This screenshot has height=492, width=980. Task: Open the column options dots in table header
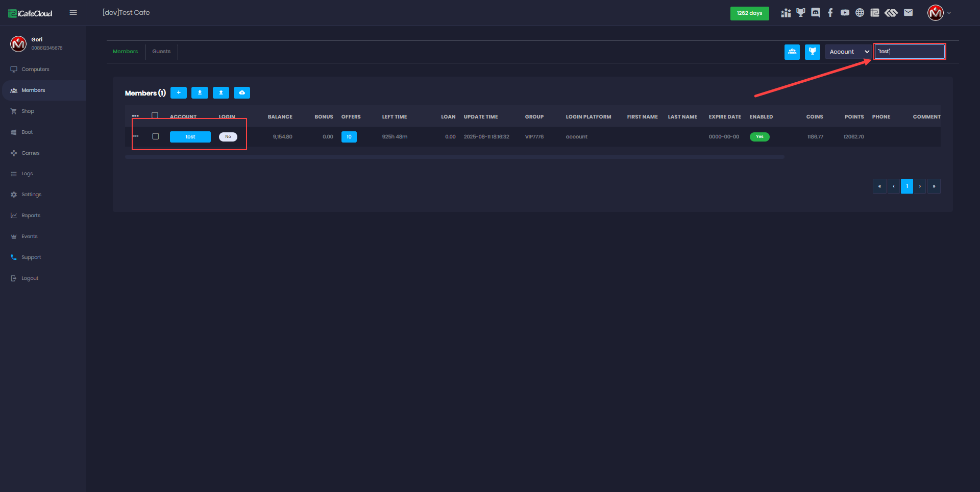135,116
